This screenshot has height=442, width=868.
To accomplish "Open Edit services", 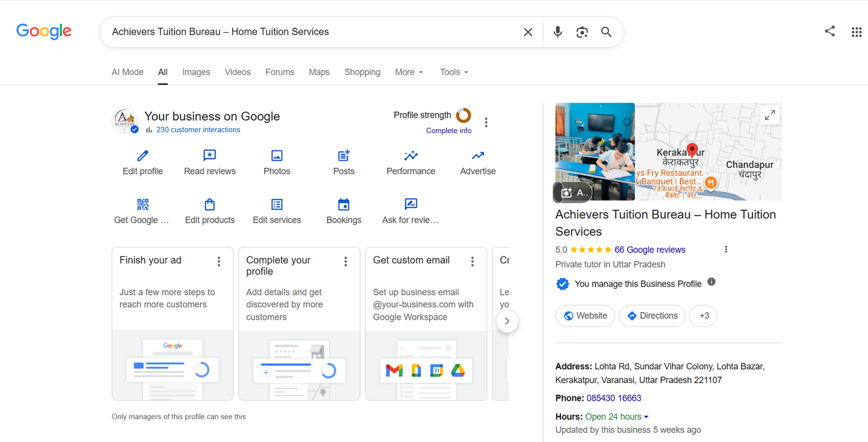I will point(277,212).
